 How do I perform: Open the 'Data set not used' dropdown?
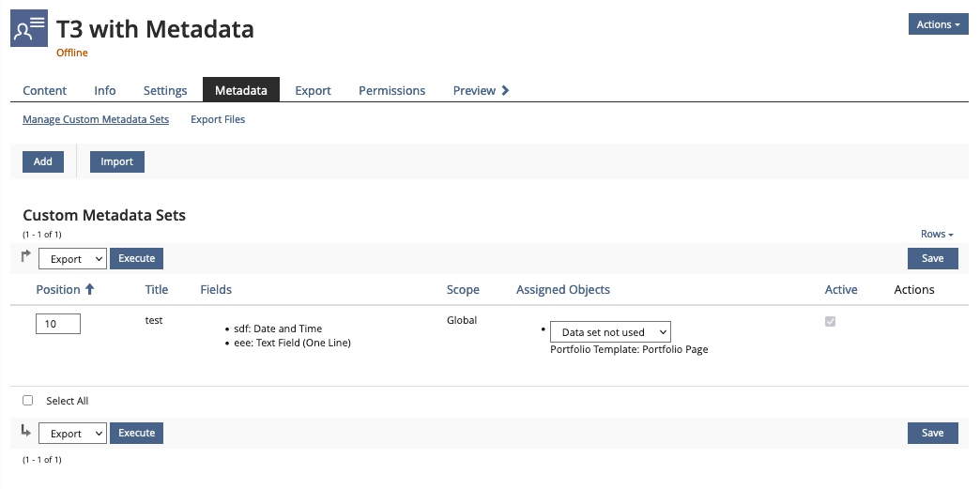[x=610, y=332]
